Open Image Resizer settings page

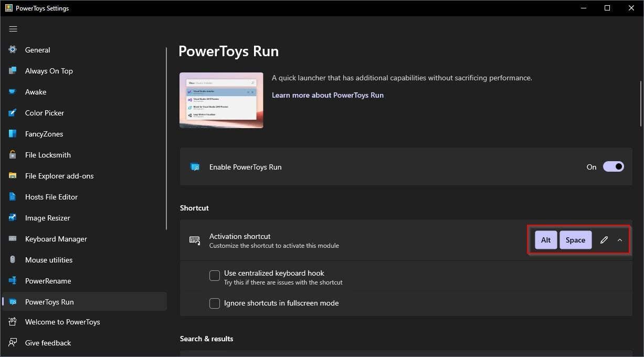pos(47,218)
